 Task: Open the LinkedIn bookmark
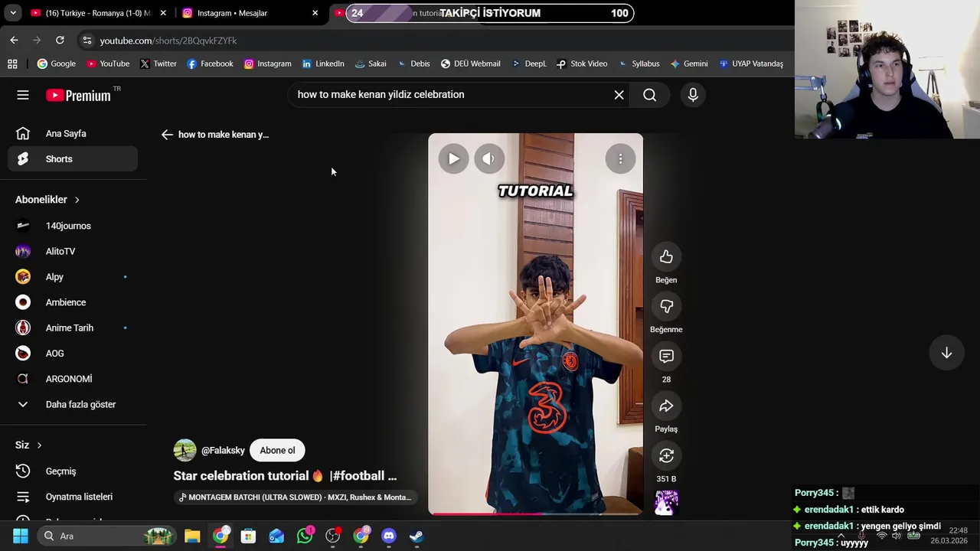pyautogui.click(x=323, y=64)
